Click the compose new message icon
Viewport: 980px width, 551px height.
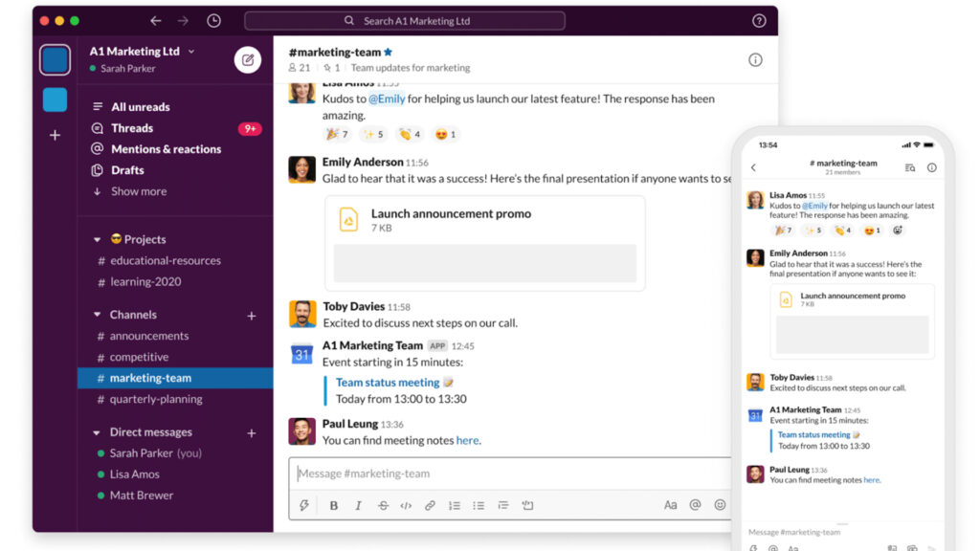[248, 60]
